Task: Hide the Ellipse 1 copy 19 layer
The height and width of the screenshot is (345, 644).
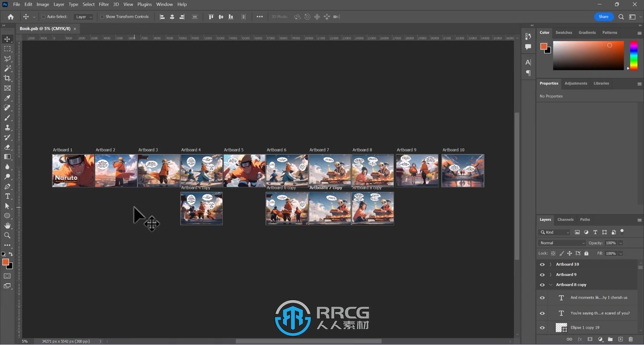Action: click(x=542, y=328)
